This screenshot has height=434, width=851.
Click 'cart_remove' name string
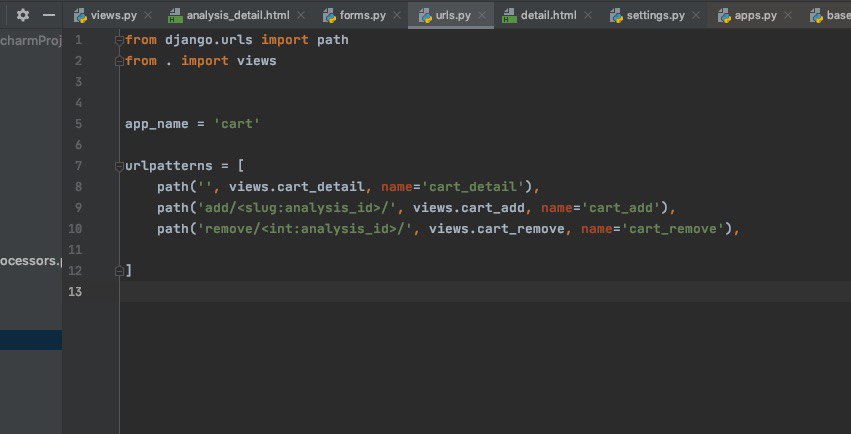(673, 229)
